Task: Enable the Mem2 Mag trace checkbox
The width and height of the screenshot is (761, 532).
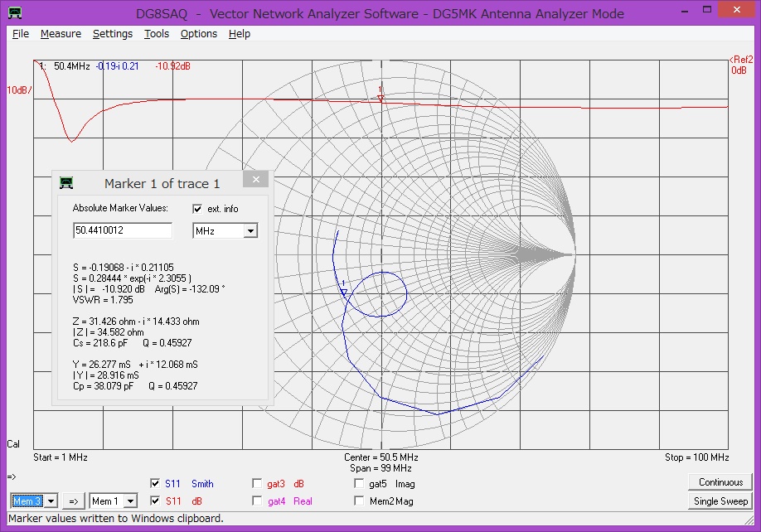Action: (359, 501)
